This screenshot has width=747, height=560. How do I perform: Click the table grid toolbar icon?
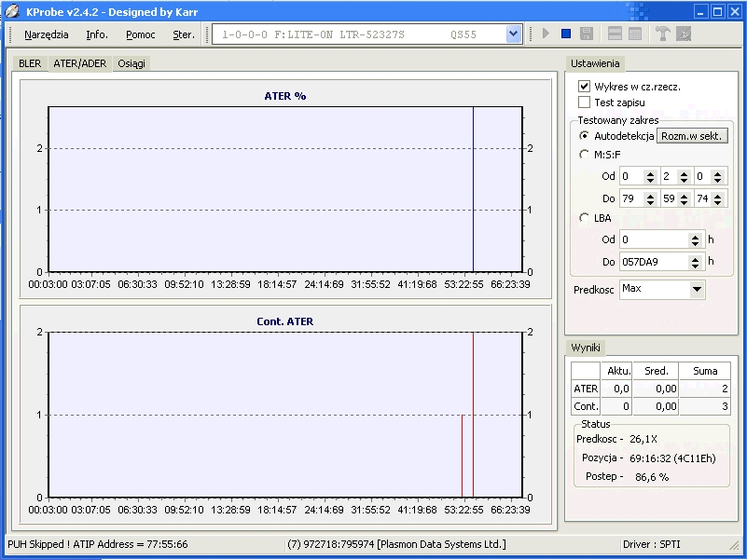pos(635,34)
